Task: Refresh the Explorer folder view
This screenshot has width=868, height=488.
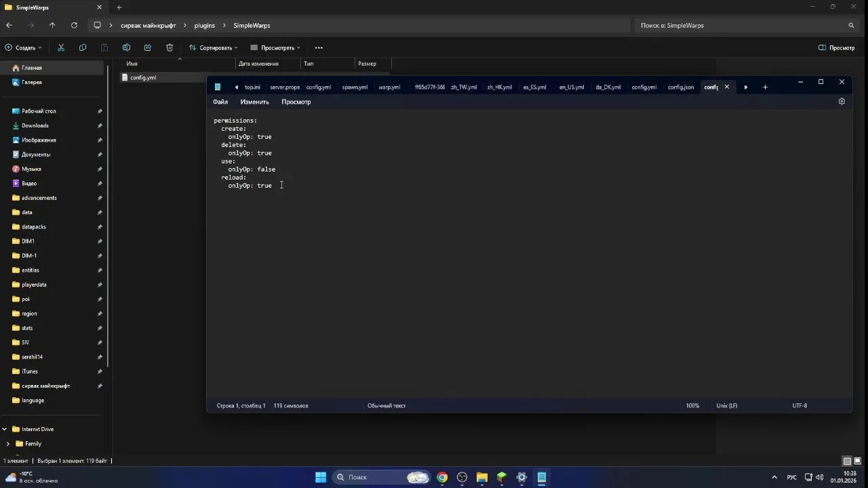Action: tap(74, 25)
